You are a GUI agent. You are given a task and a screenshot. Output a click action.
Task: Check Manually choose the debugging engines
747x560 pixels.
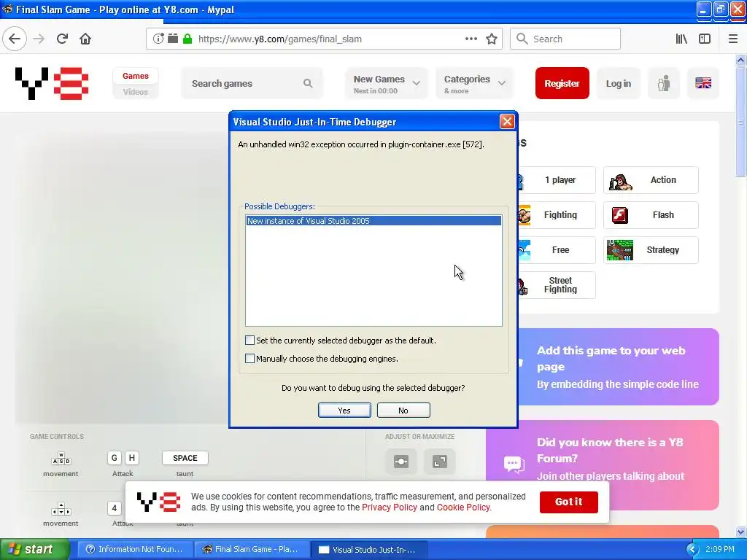[249, 358]
